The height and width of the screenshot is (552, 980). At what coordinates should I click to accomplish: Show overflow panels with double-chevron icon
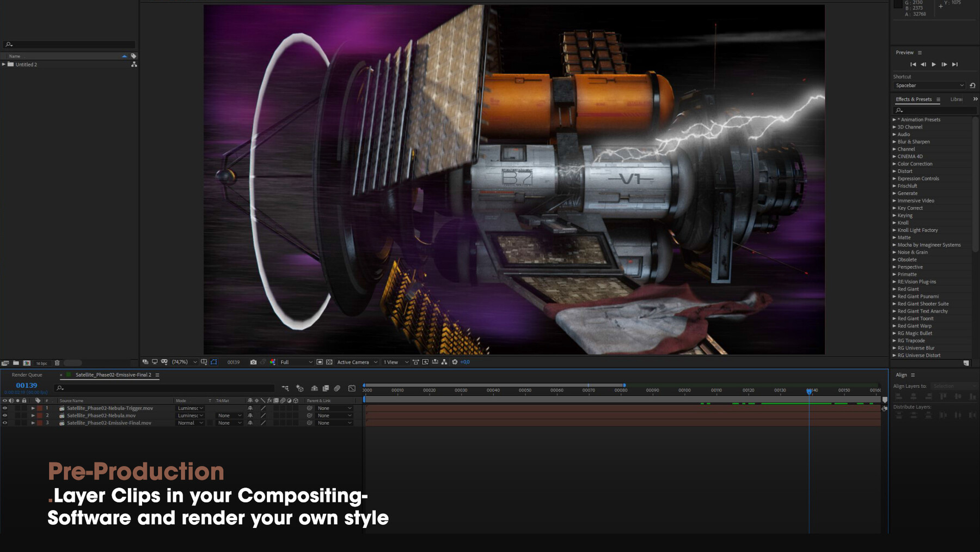(975, 99)
